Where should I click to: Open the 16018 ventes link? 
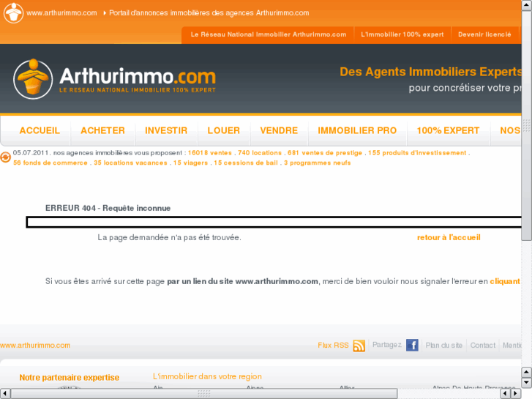click(210, 153)
